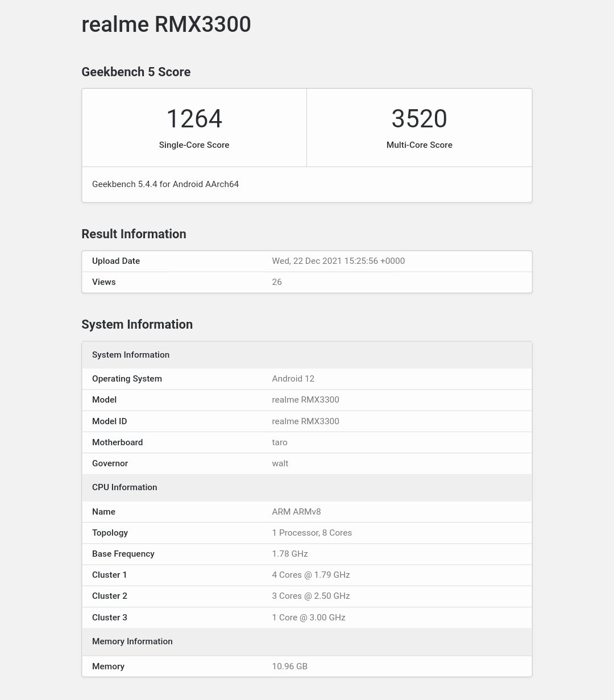614x700 pixels.
Task: Select 4 Cores @ 1.79 GHz value
Action: (x=311, y=575)
